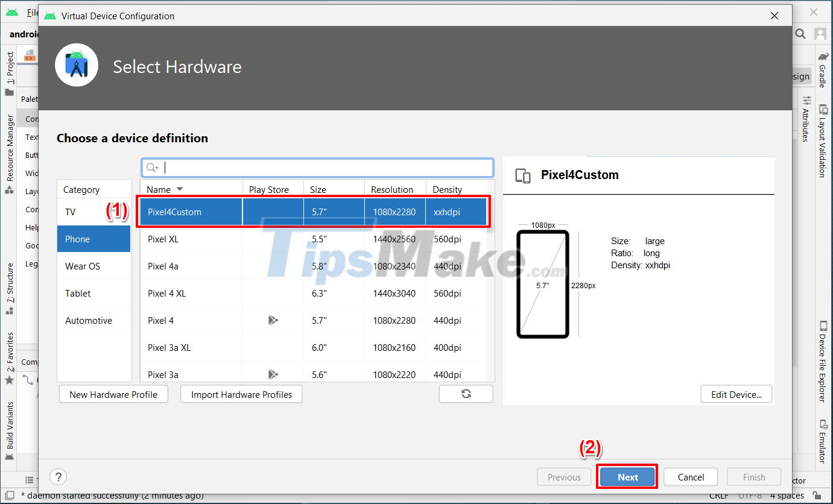This screenshot has width=833, height=504.
Task: Click the Next button
Action: [x=627, y=476]
